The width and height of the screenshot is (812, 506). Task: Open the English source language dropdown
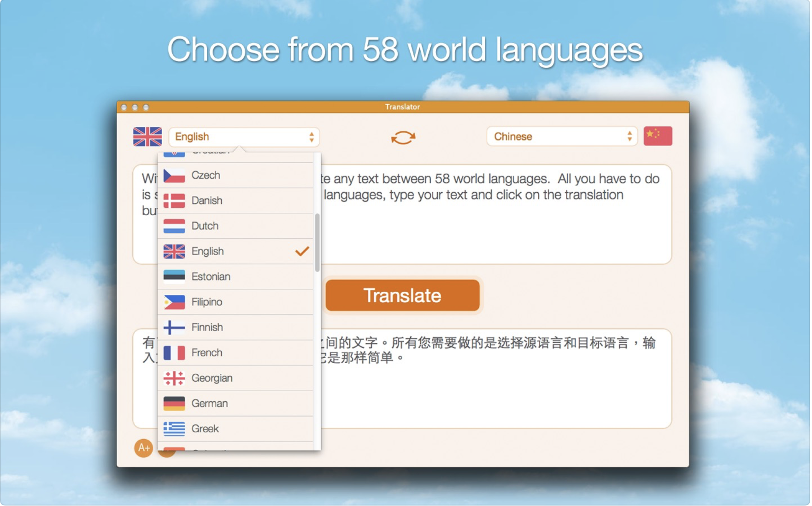pos(244,137)
